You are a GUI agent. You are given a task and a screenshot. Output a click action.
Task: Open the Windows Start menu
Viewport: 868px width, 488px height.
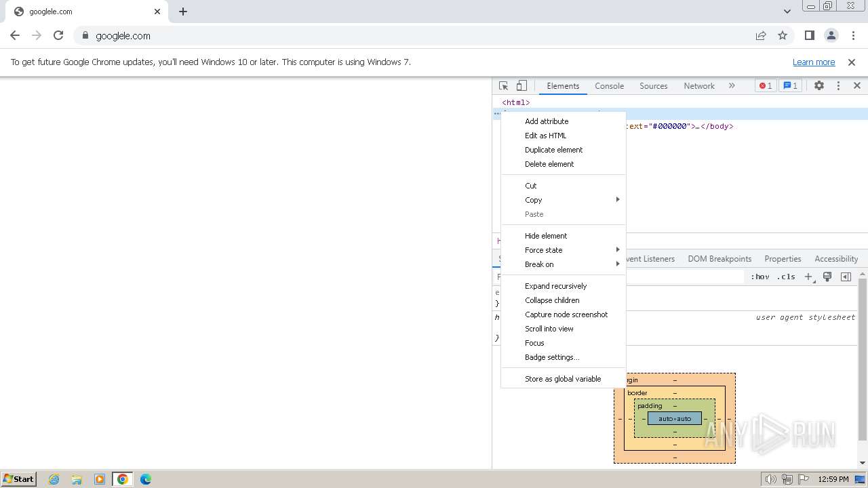coord(19,479)
